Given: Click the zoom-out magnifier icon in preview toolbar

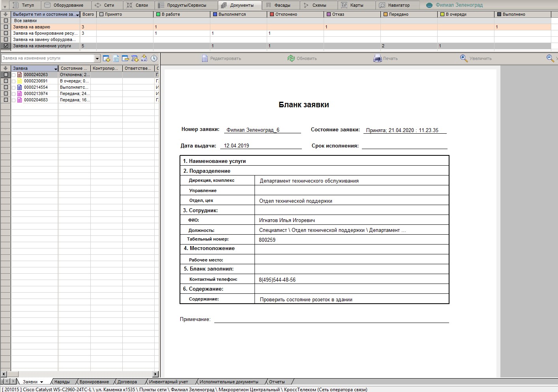Looking at the screenshot, I should pos(550,58).
